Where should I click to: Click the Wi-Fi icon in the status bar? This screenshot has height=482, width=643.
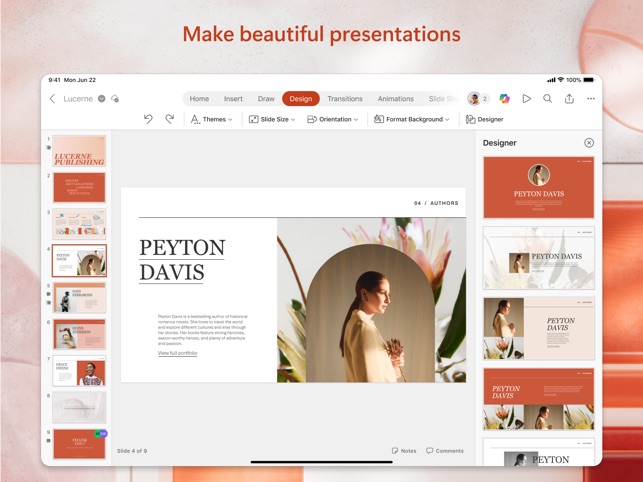561,80
